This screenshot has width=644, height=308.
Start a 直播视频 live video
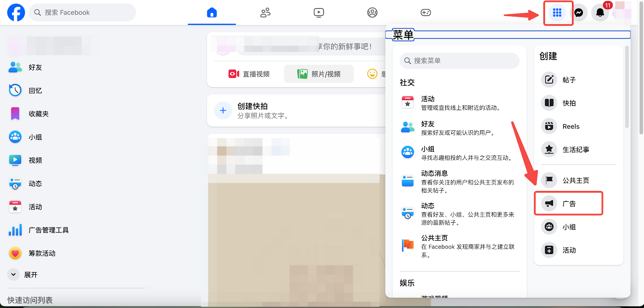(x=249, y=74)
